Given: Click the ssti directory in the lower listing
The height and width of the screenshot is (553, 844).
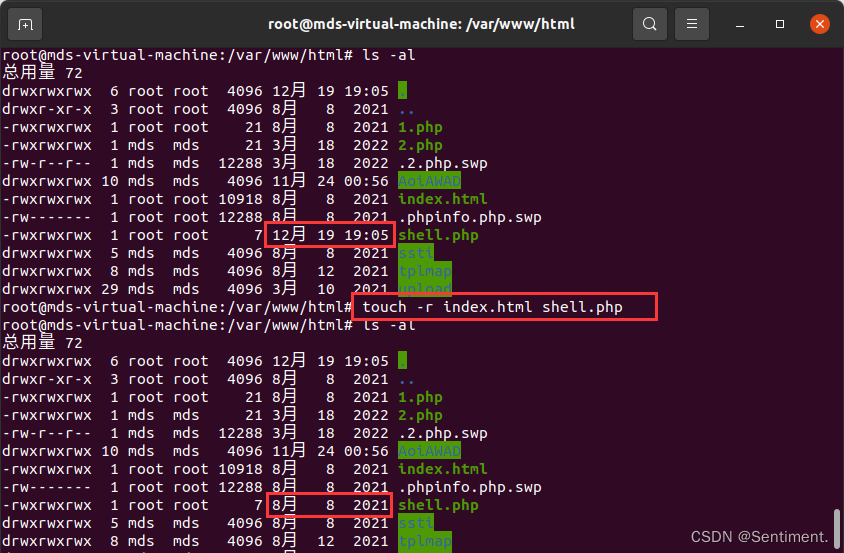Looking at the screenshot, I should 416,523.
